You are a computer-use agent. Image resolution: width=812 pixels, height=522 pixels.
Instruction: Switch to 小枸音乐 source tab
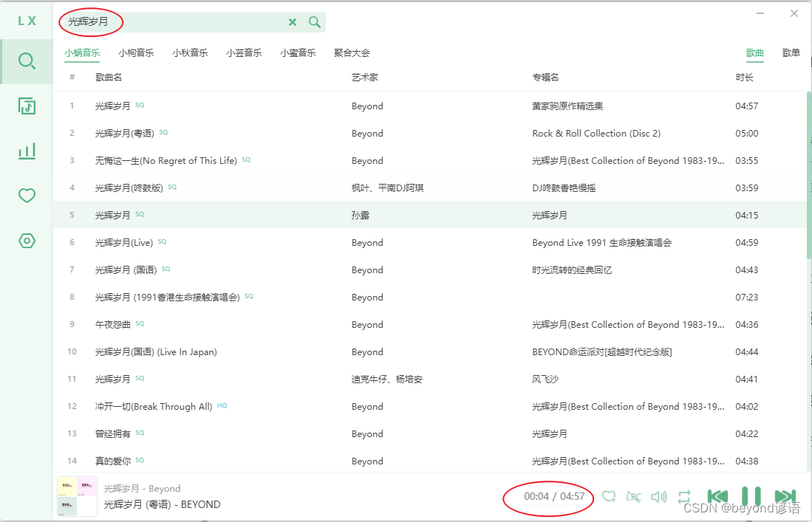136,52
